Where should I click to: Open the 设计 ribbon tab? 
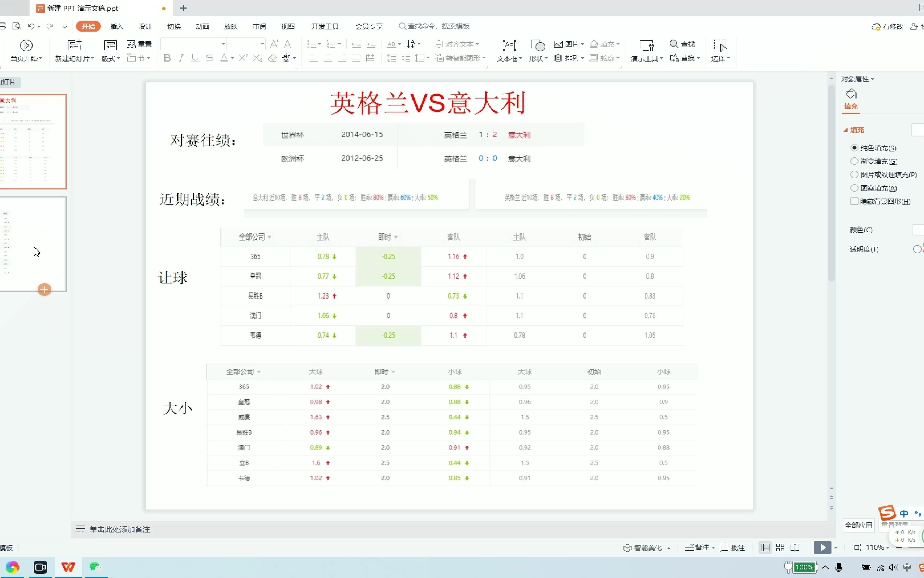(x=145, y=26)
